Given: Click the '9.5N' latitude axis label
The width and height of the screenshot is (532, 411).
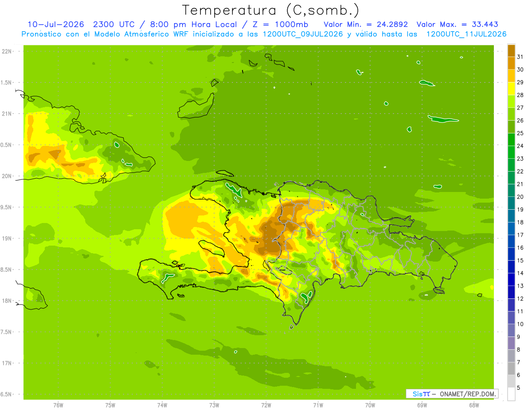Looking at the screenshot, I should (x=7, y=207).
